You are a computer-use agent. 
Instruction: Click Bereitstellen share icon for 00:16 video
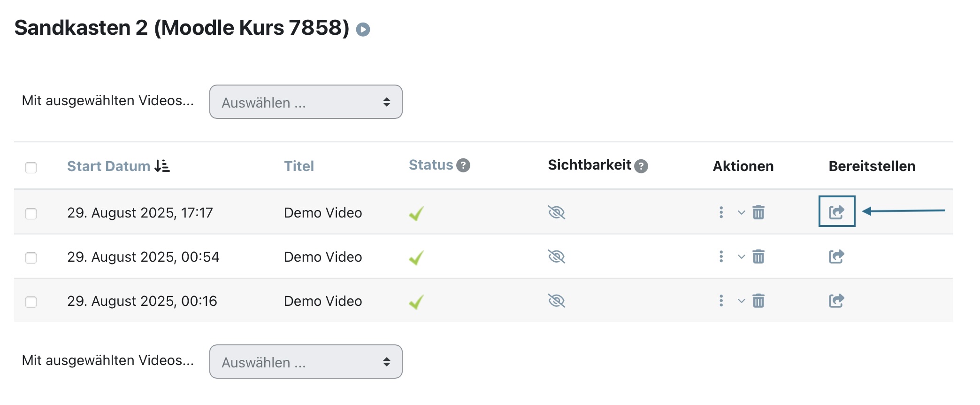coord(836,300)
